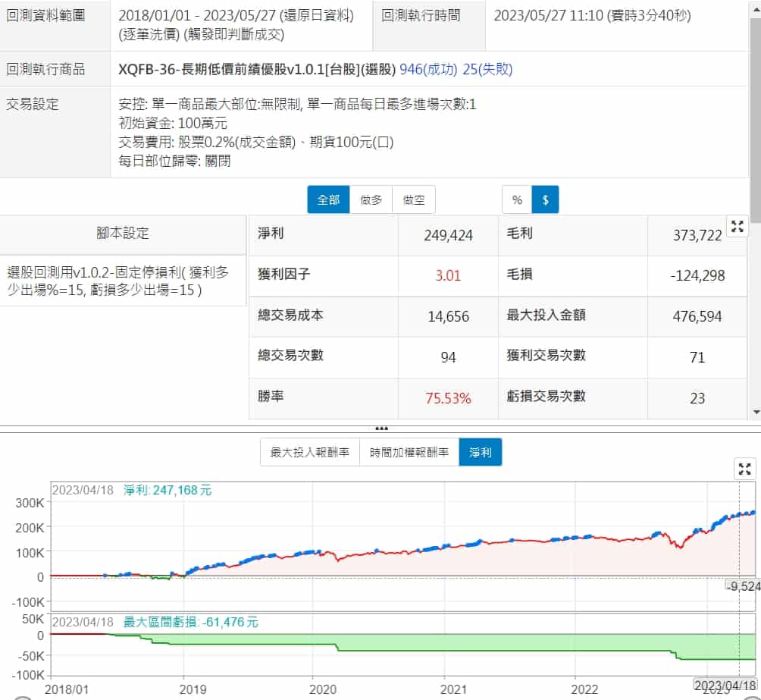The image size is (761, 700).
Task: Click the 腳本設定 column header
Action: tap(123, 234)
